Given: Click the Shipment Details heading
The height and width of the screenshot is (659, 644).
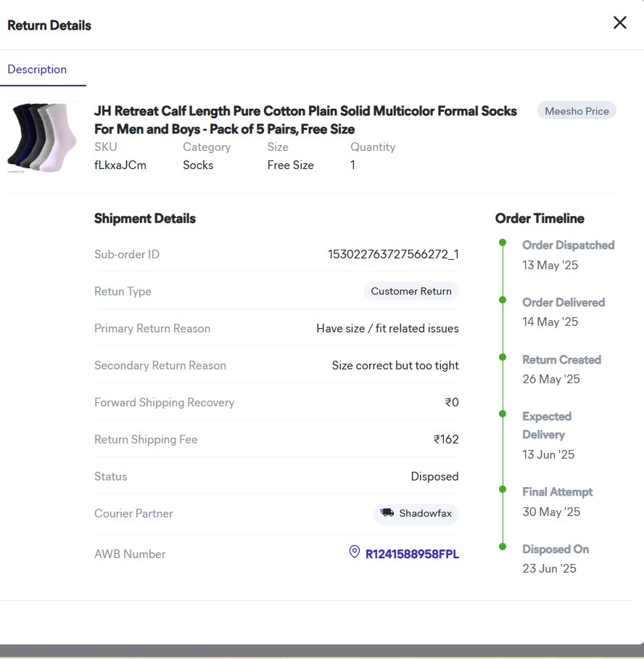Looking at the screenshot, I should [x=145, y=218].
